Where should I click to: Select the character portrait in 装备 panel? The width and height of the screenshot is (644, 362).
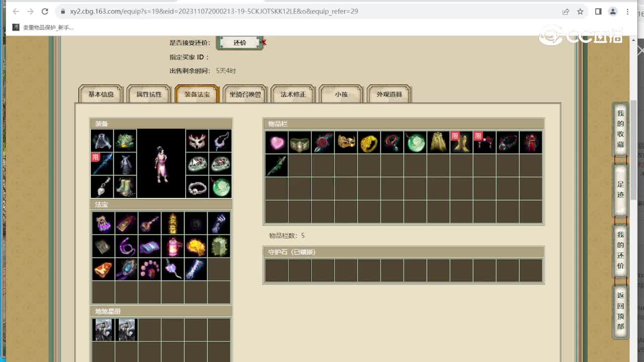coord(161,163)
